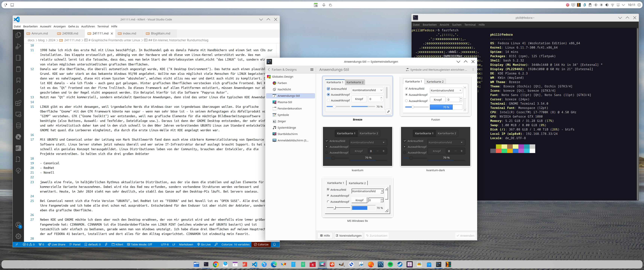The width and height of the screenshot is (644, 270).
Task: Select first Auswahlknopf radio in Fusion preview
Action: [x=406, y=95]
